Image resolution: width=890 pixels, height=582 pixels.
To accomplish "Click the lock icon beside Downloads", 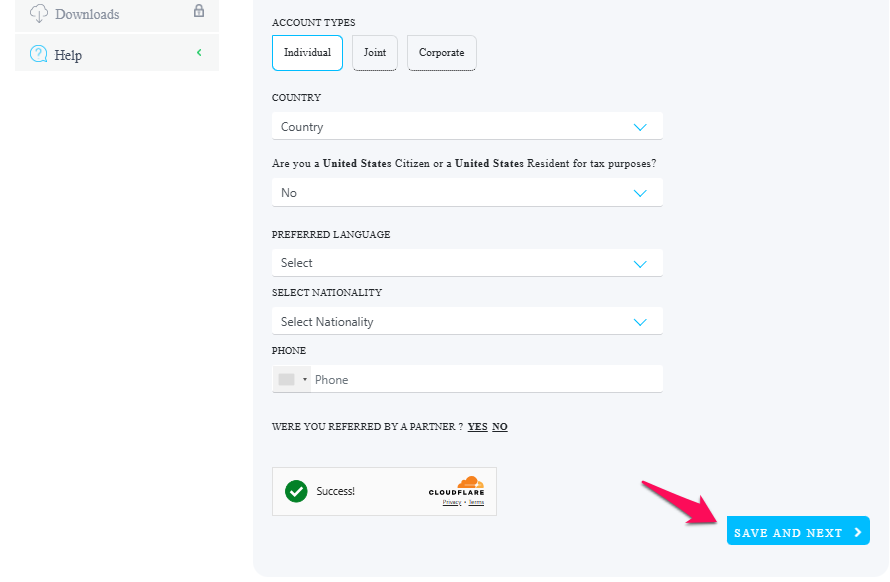I will (x=199, y=11).
